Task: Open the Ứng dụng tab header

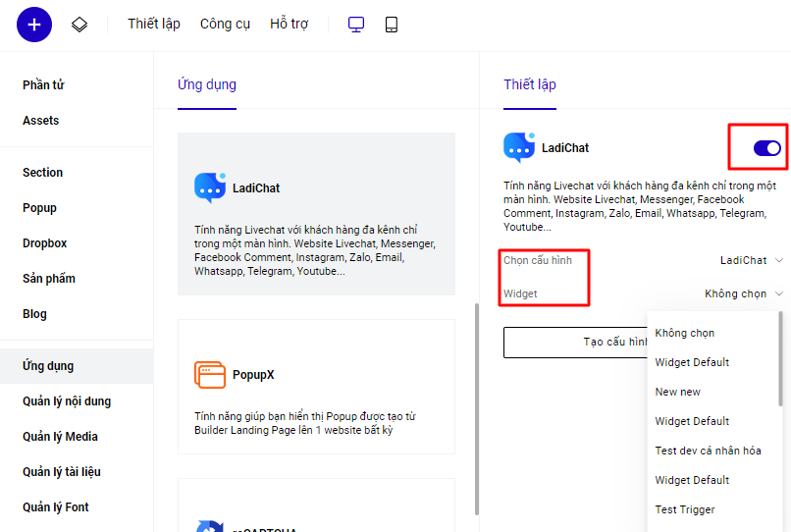Action: pos(207,84)
